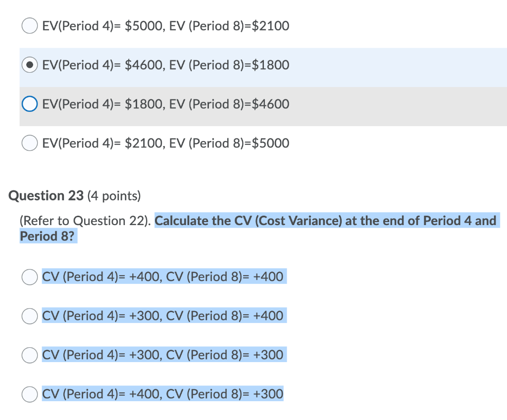The height and width of the screenshot is (420, 507).
Task: Select radio button for EV(Period 4)= $5000
Action: click(x=30, y=26)
